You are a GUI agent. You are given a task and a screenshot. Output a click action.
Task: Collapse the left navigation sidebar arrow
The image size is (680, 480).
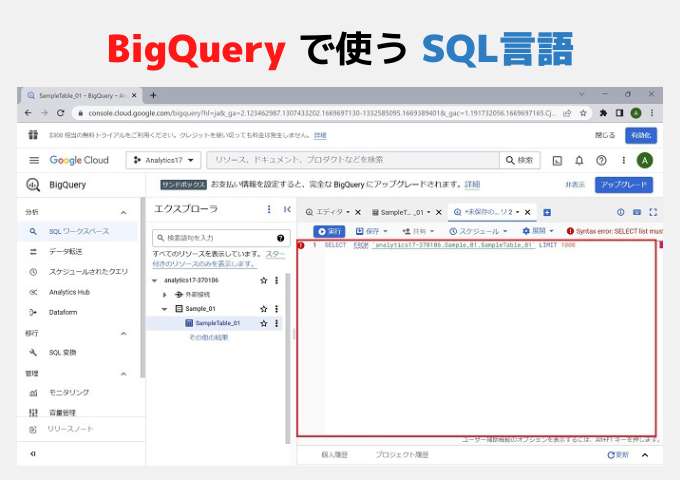[33, 454]
